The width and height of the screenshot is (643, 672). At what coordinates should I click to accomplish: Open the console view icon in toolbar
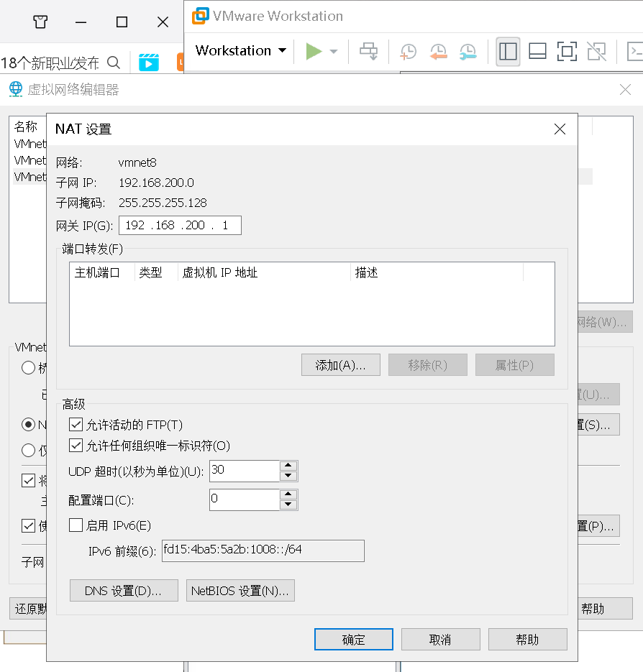coord(635,52)
